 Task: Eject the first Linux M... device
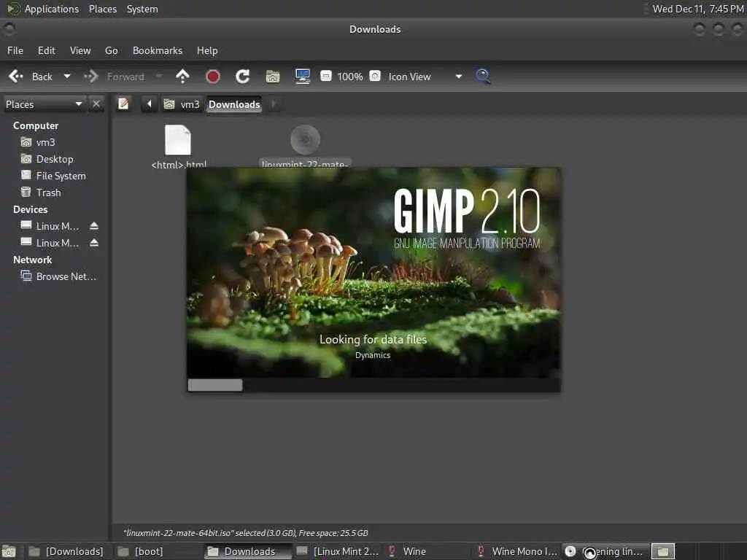94,226
